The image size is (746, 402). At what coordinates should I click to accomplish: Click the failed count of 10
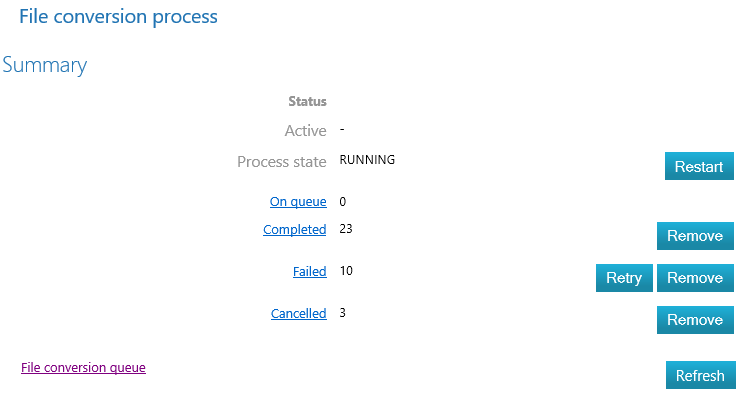pyautogui.click(x=346, y=271)
